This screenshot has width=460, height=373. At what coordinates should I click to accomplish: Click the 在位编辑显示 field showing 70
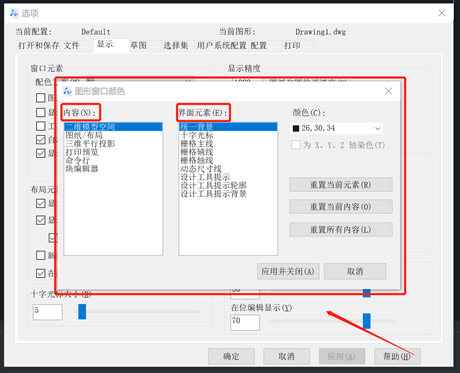tap(245, 322)
